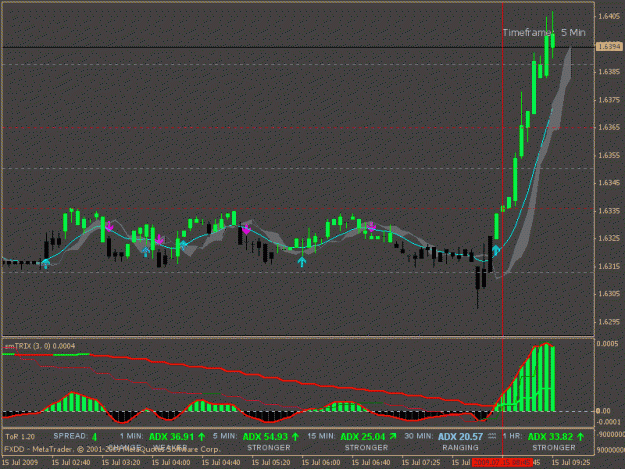Click the STRONGER label under 5 MIN ADX

click(269, 447)
